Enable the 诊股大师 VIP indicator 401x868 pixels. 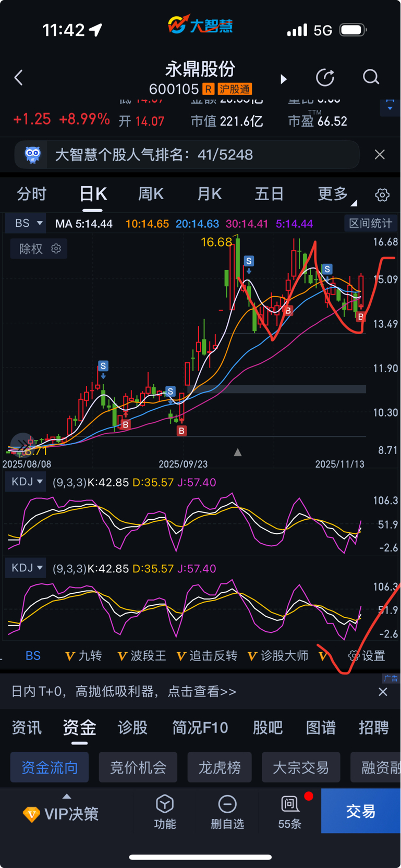click(x=278, y=656)
